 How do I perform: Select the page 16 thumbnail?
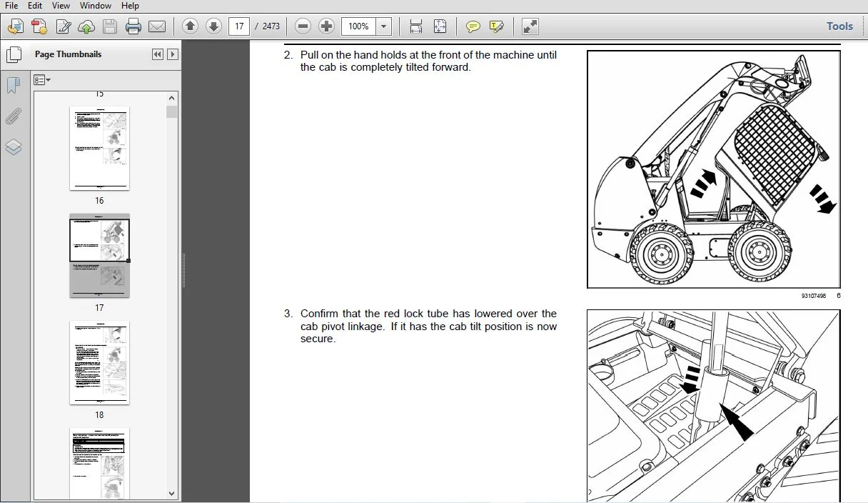tap(99, 149)
